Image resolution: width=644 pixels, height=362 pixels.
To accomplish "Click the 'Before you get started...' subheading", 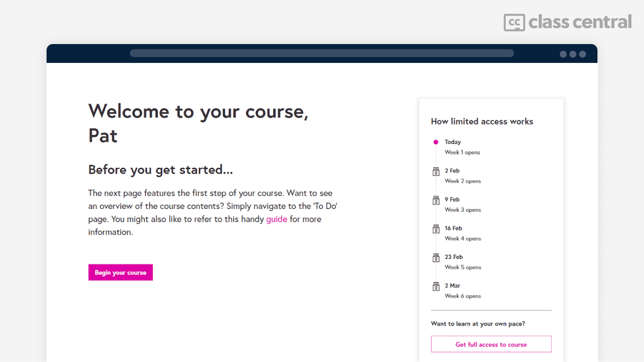I will (160, 170).
